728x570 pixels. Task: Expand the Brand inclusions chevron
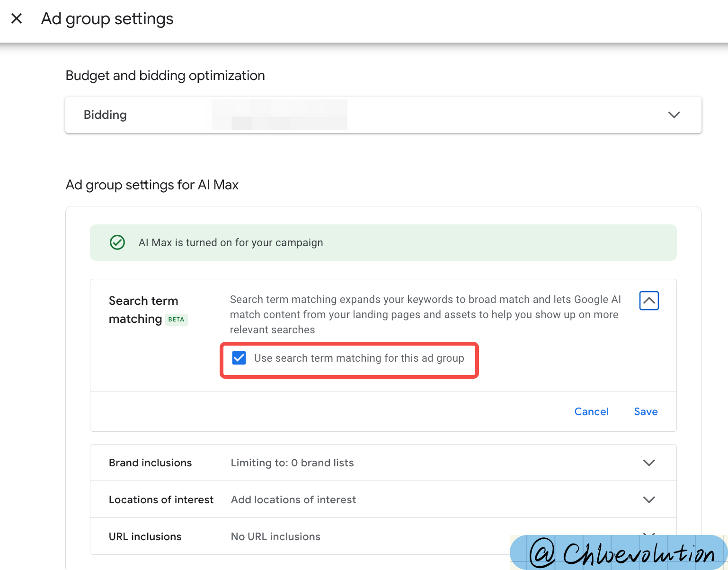(x=649, y=463)
